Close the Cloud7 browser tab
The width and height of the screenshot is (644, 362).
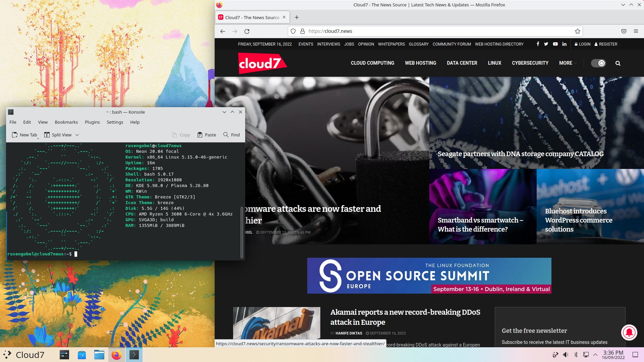click(284, 17)
